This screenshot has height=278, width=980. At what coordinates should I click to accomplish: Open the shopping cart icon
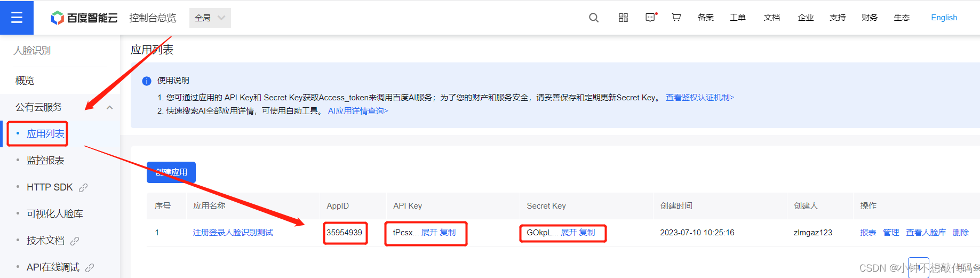coord(676,18)
